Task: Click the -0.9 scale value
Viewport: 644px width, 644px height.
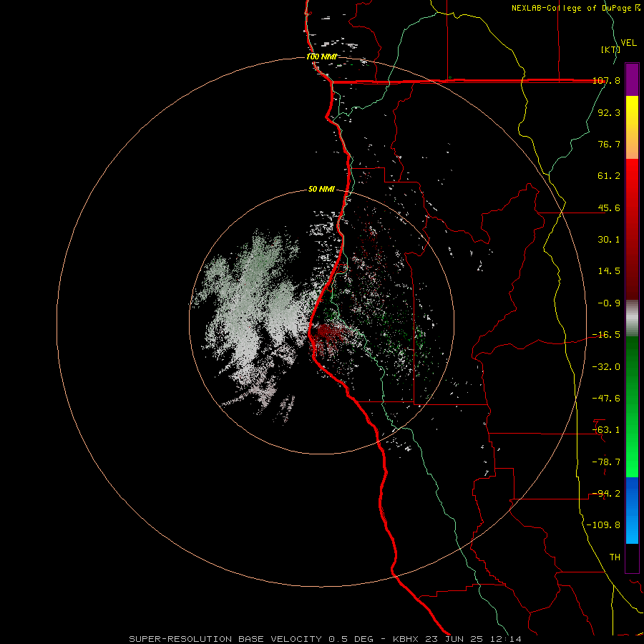Action: [609, 303]
